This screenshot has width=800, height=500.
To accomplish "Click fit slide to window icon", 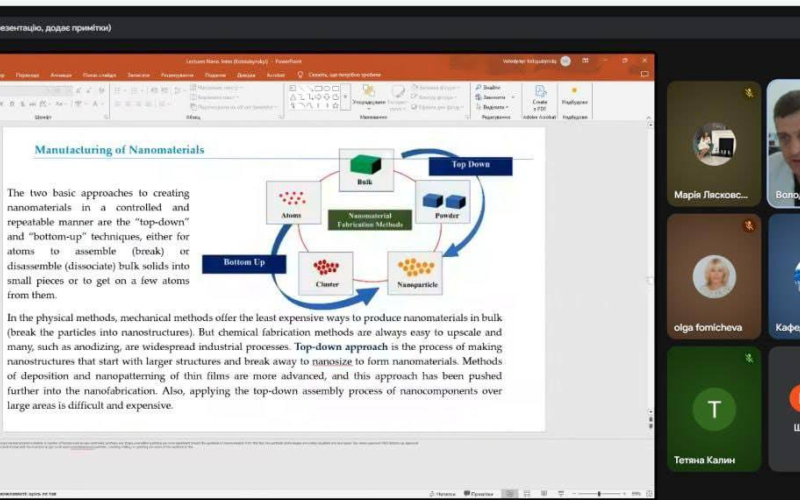I will tap(649, 493).
